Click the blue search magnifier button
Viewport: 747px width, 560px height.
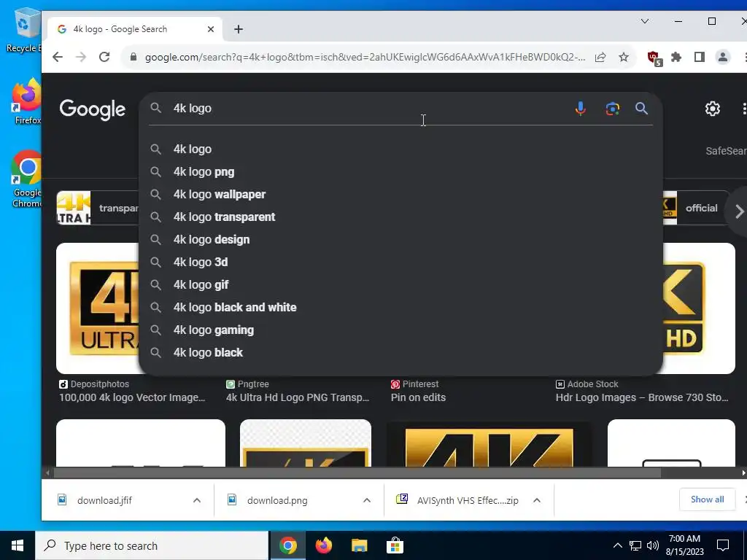[641, 109]
